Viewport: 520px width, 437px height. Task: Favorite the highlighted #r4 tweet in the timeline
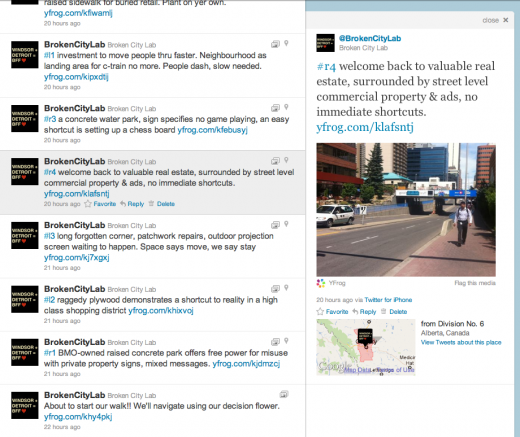pyautogui.click(x=100, y=204)
